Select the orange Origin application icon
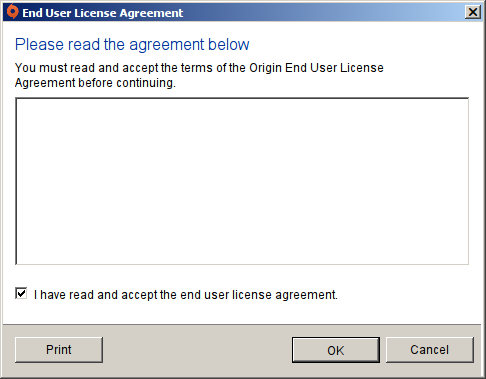The height and width of the screenshot is (379, 486). tap(13, 12)
